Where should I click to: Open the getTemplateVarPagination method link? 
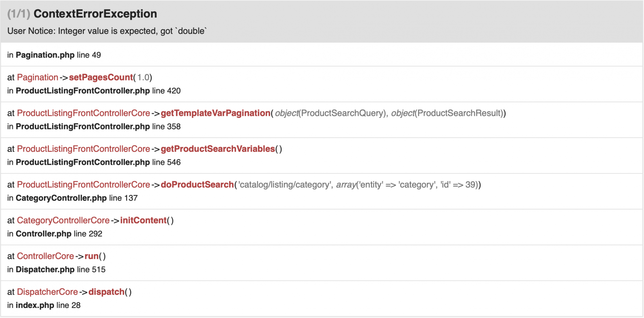tap(215, 113)
